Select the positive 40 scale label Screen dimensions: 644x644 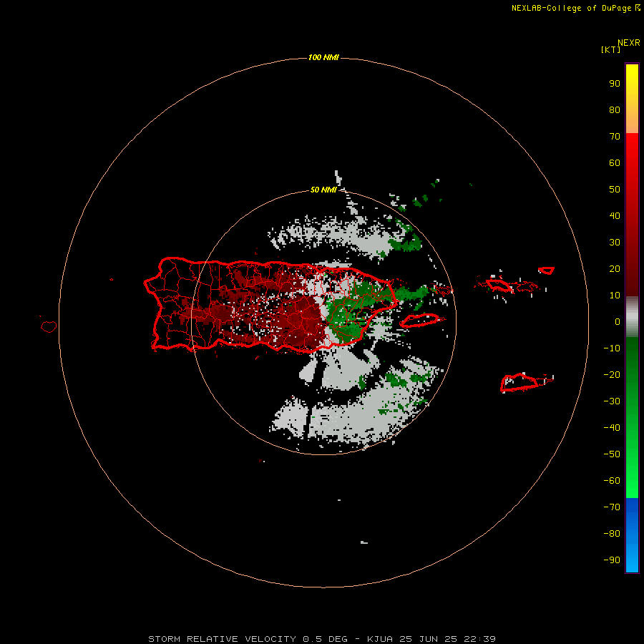coord(615,215)
